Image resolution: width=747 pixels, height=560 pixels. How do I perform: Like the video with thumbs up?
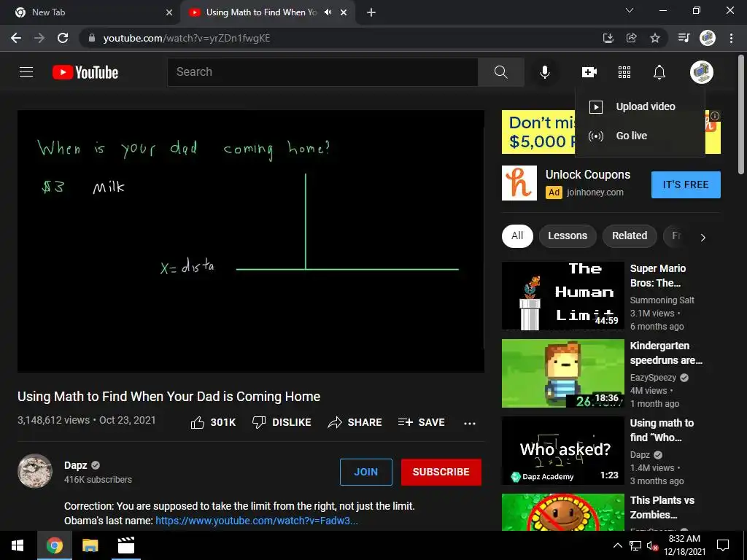pyautogui.click(x=213, y=422)
